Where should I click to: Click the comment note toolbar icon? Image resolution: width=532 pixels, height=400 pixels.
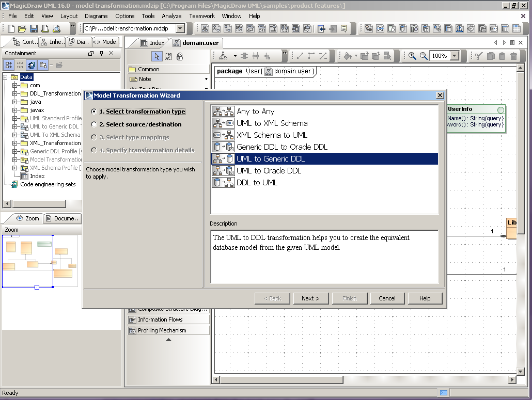343,28
